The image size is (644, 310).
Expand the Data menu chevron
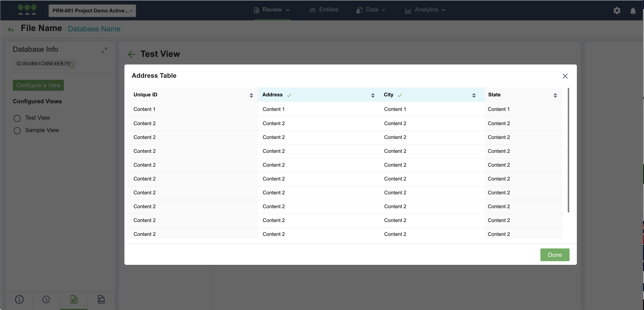[383, 10]
